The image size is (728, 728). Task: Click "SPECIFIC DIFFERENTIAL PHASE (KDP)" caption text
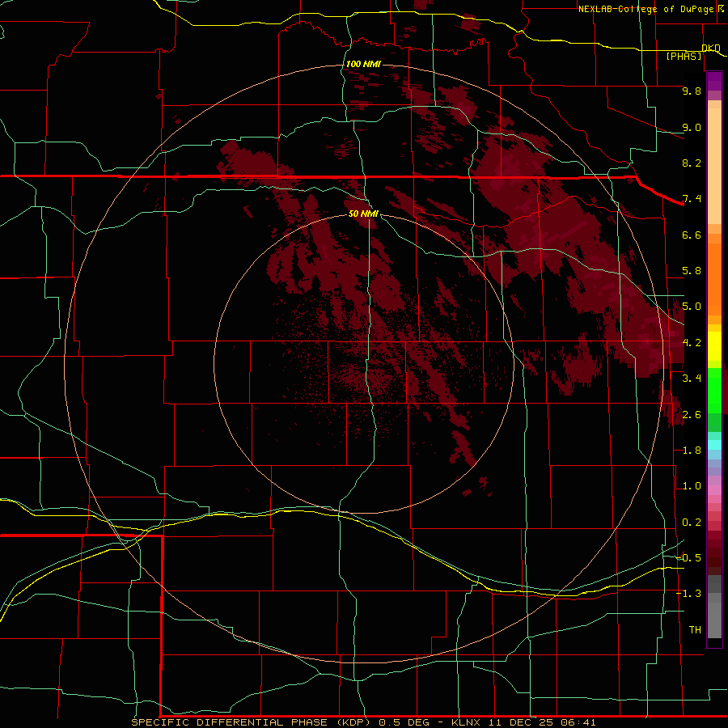(x=251, y=722)
